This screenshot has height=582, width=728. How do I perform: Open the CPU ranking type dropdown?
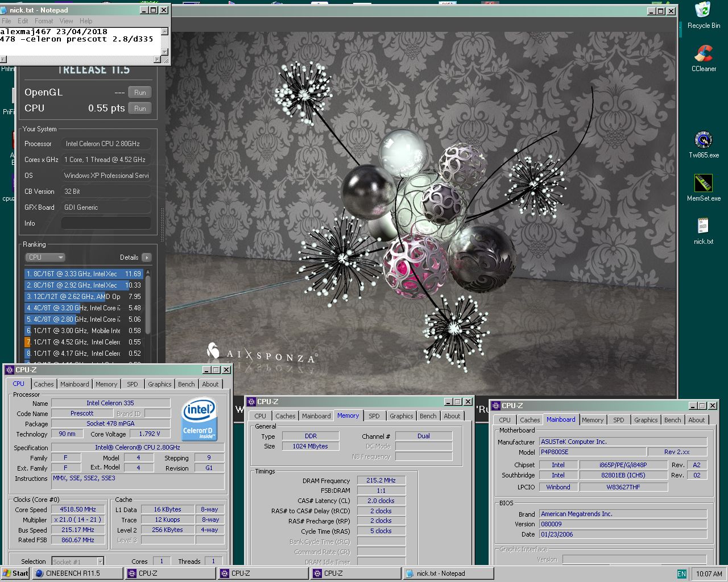[x=45, y=257]
